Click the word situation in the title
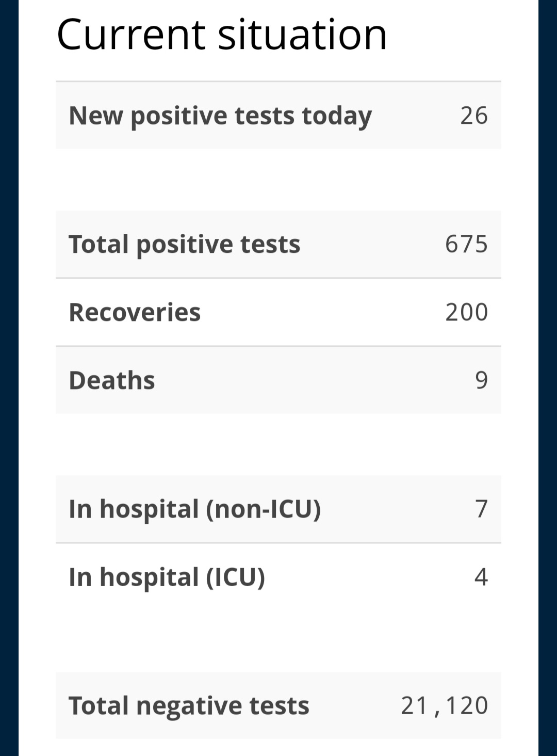This screenshot has width=557, height=756. (302, 35)
